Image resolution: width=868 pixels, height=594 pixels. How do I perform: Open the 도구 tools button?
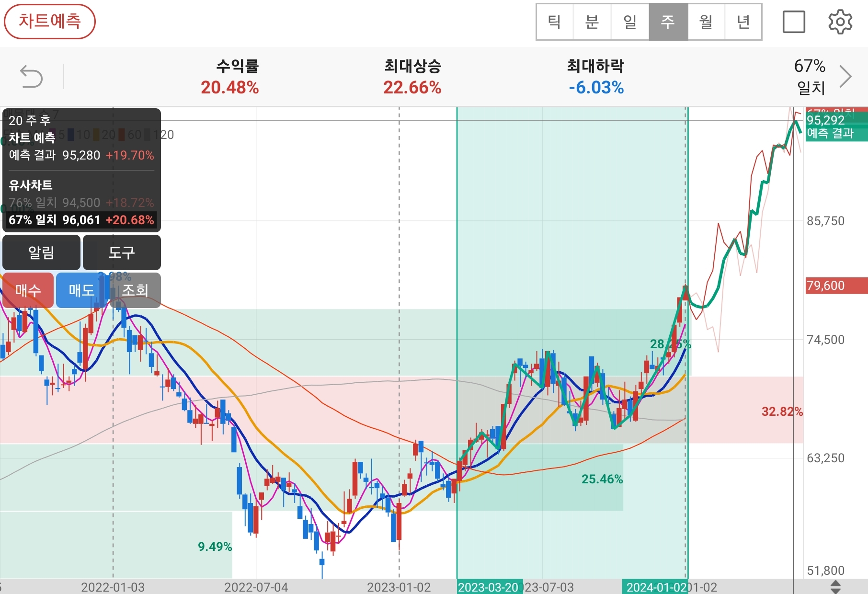122,252
